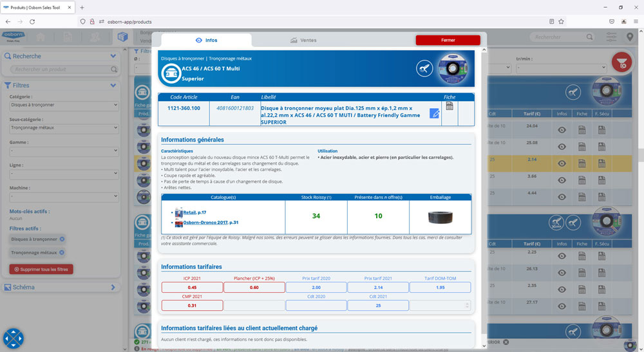
Task: Open the Gamme dropdown
Action: click(64, 151)
